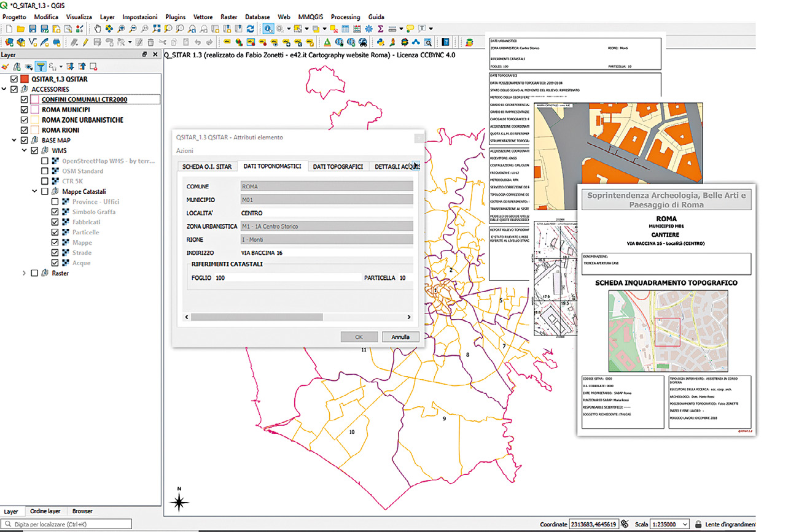799x532 pixels.
Task: Check the Raster group checkbox
Action: click(x=34, y=273)
